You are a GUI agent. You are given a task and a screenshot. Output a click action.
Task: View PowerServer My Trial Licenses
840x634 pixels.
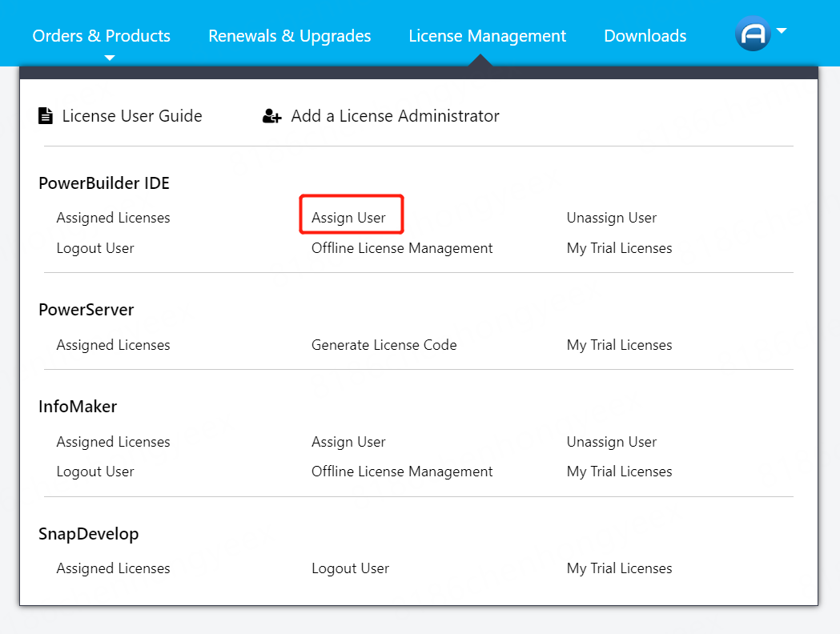tap(619, 345)
